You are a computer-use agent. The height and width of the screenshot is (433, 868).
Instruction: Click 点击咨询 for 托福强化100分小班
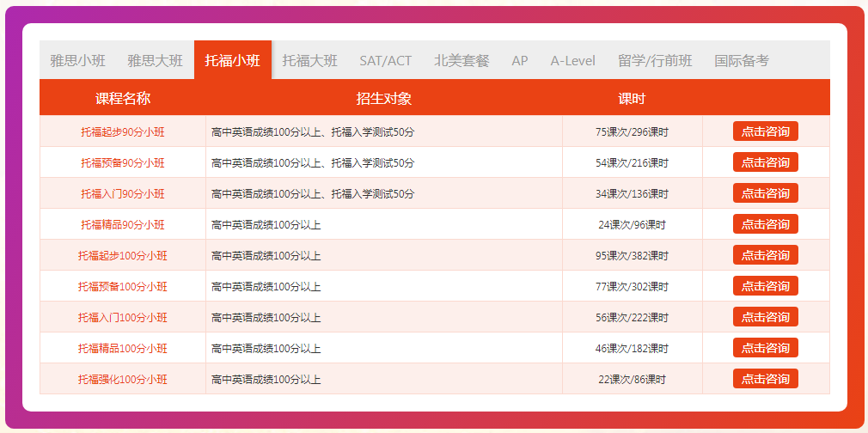pos(766,379)
